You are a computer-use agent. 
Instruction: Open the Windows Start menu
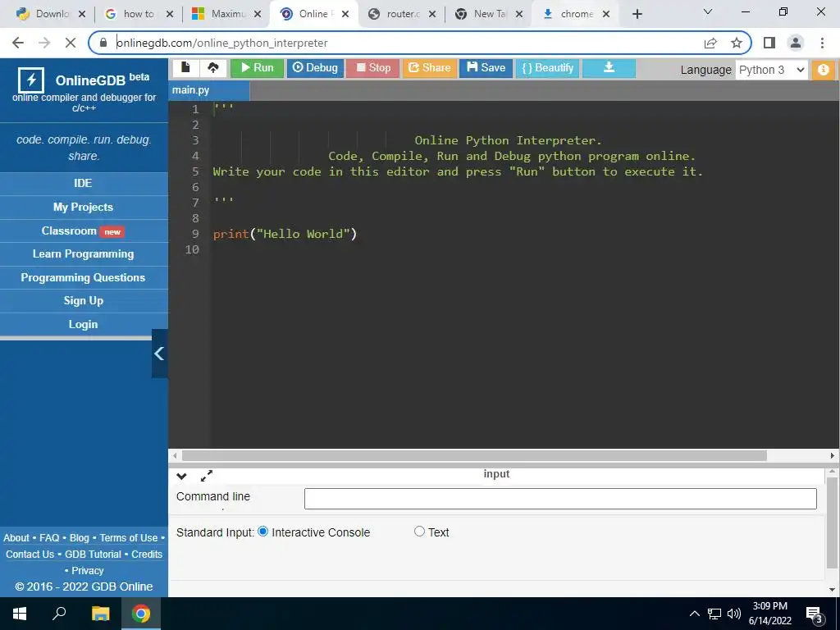click(20, 614)
